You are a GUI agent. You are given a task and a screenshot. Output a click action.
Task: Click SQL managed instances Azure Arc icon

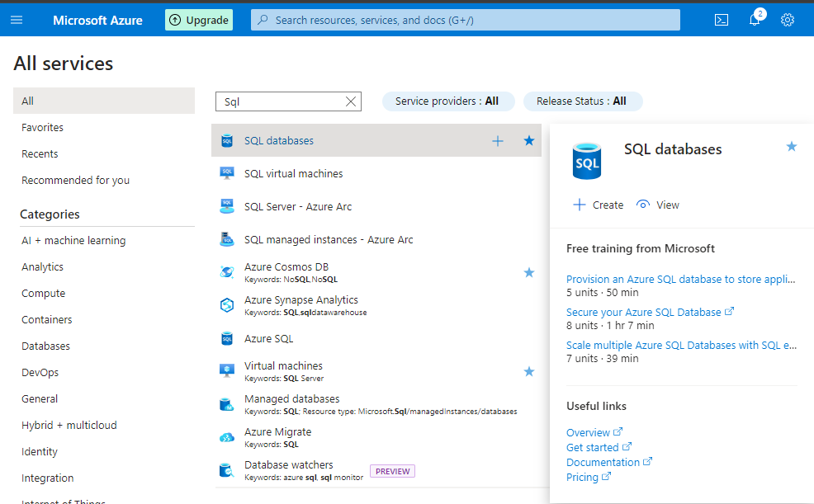coord(227,239)
